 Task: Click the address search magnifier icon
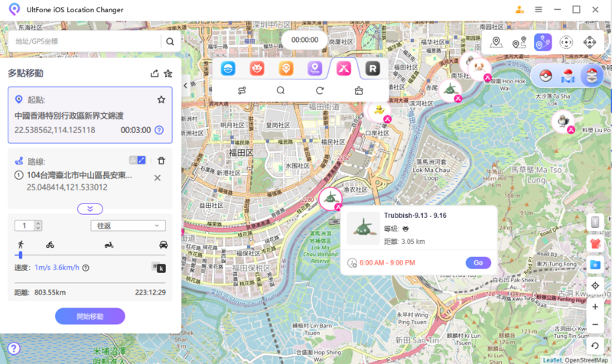(170, 41)
